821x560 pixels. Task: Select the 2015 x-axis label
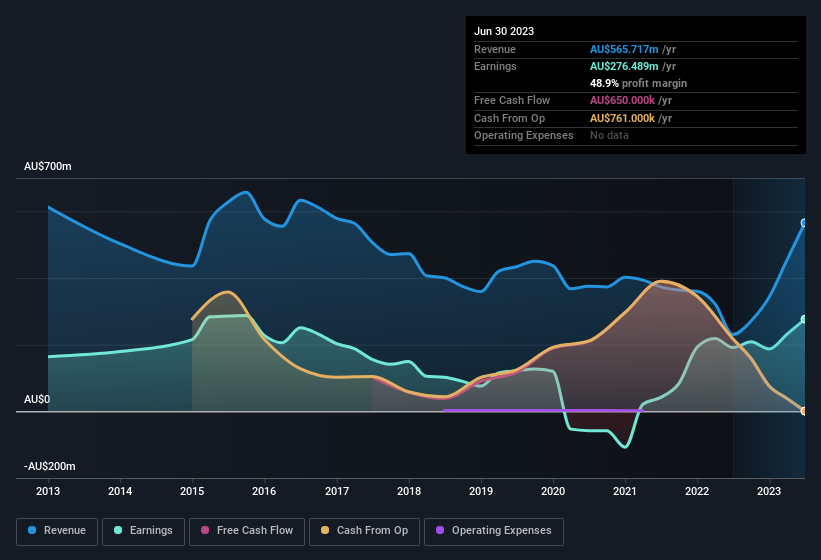pos(192,491)
